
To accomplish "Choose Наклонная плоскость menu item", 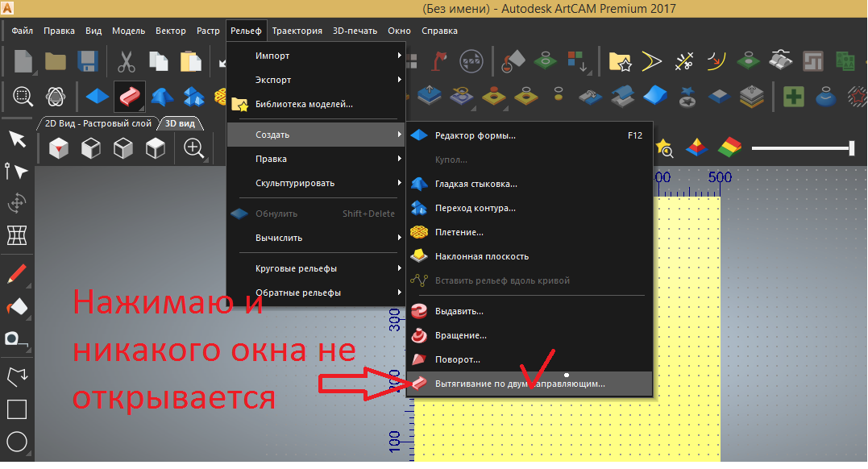I will click(530, 256).
